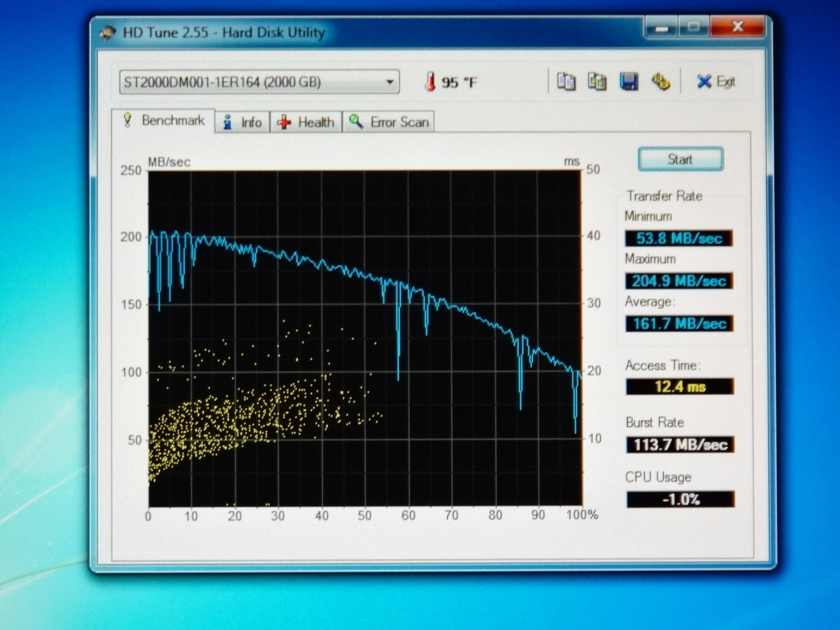This screenshot has height=630, width=840.
Task: Copy screenshot to clipboard icon
Action: point(597,81)
